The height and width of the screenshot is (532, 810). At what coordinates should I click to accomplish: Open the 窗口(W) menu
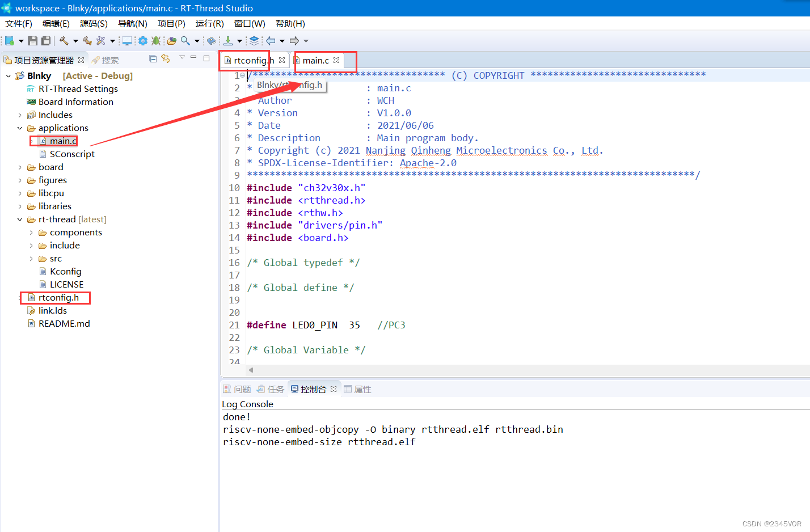click(250, 23)
